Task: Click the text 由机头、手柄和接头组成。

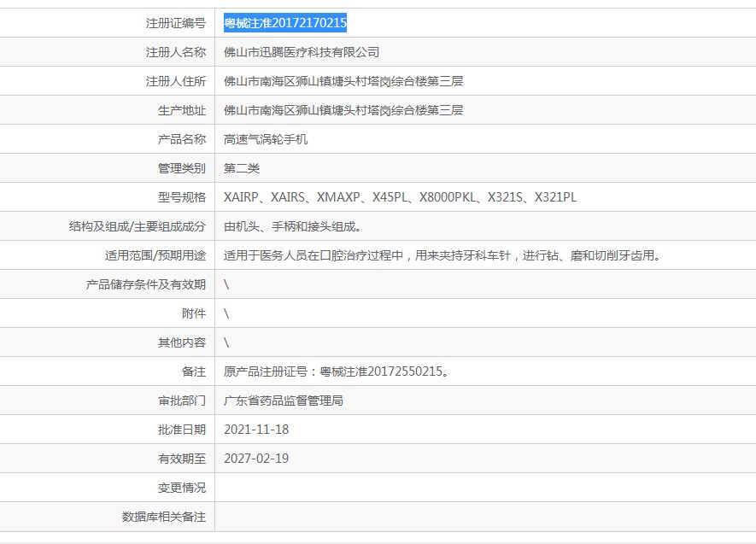Action: 293,226
